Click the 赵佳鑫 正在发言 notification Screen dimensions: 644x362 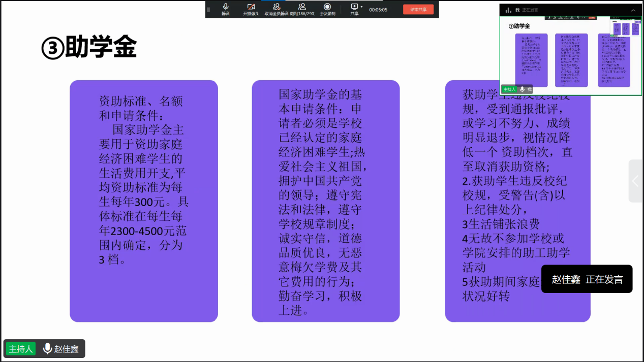(587, 279)
